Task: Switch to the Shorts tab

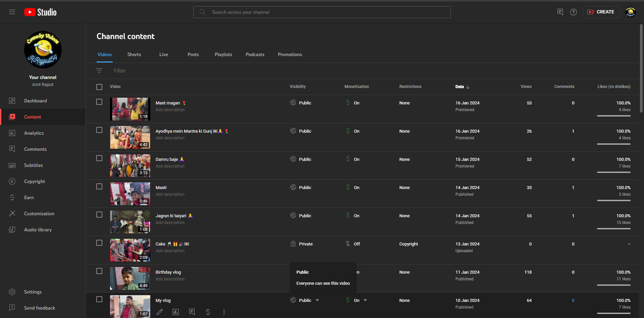Action: (134, 54)
